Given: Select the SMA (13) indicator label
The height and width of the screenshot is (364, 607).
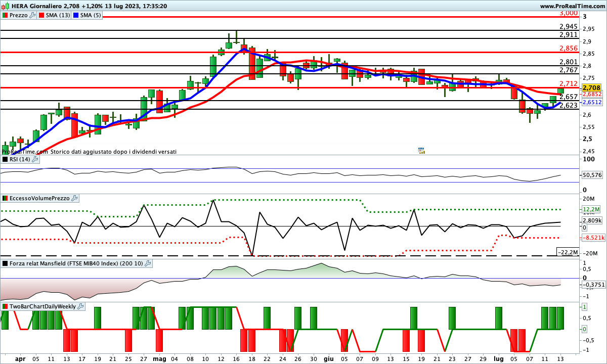Looking at the screenshot, I should [x=58, y=15].
